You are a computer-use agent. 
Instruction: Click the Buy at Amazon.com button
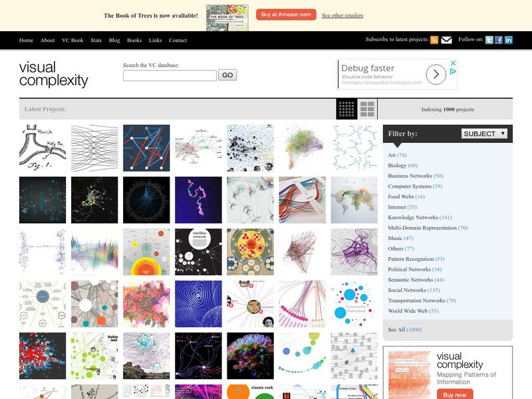click(x=286, y=15)
